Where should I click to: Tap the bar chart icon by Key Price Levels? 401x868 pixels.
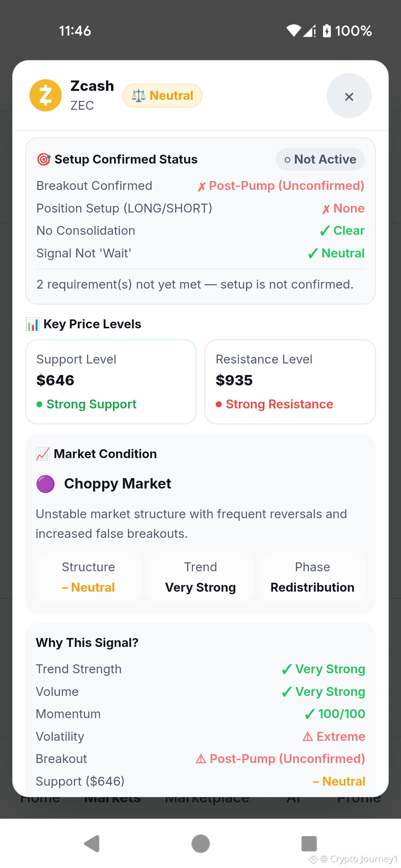pyautogui.click(x=33, y=324)
